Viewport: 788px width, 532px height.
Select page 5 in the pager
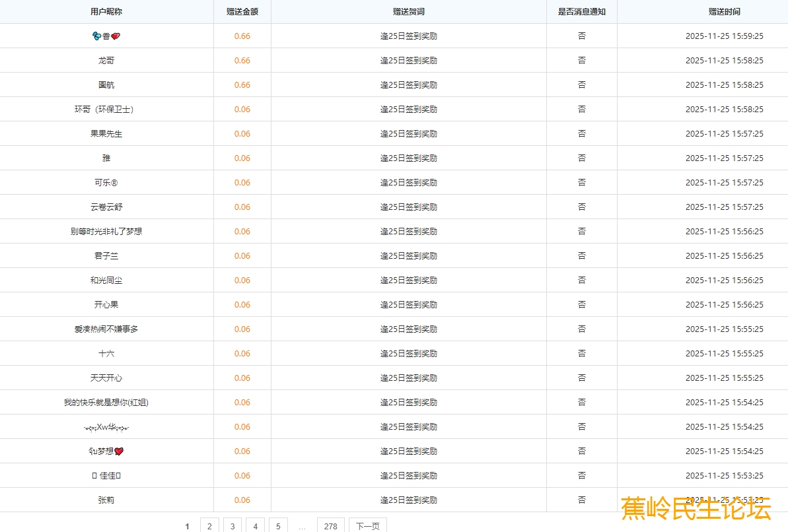pyautogui.click(x=278, y=526)
